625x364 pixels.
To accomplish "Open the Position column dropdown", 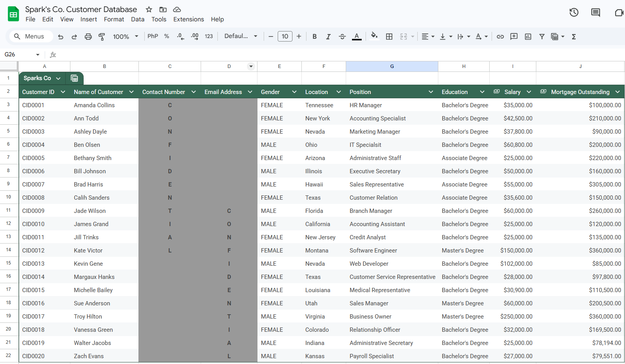I will [x=431, y=92].
